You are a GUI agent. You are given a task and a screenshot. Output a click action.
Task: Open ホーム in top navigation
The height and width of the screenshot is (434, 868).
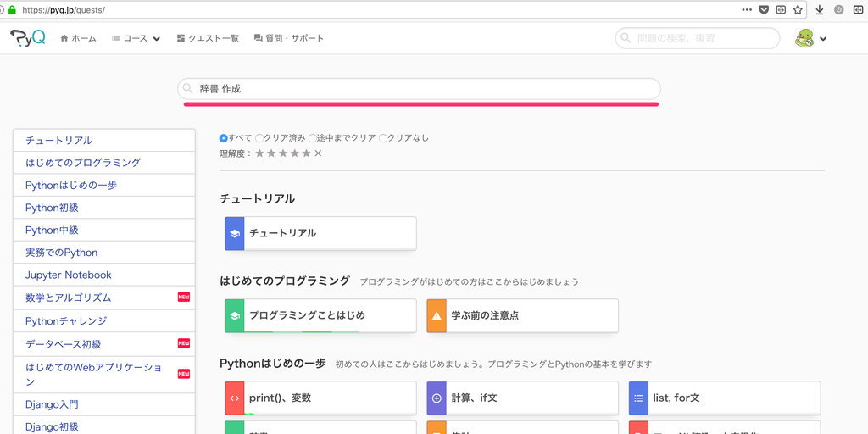tap(78, 38)
